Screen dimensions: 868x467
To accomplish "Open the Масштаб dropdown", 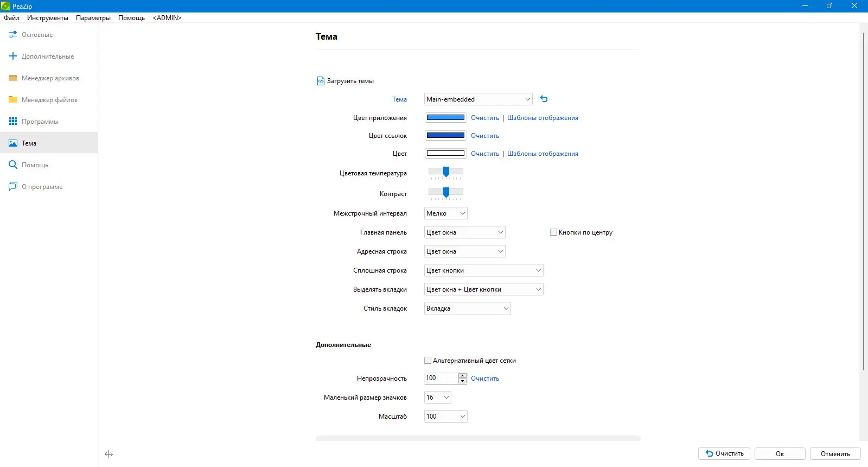I will pos(445,416).
